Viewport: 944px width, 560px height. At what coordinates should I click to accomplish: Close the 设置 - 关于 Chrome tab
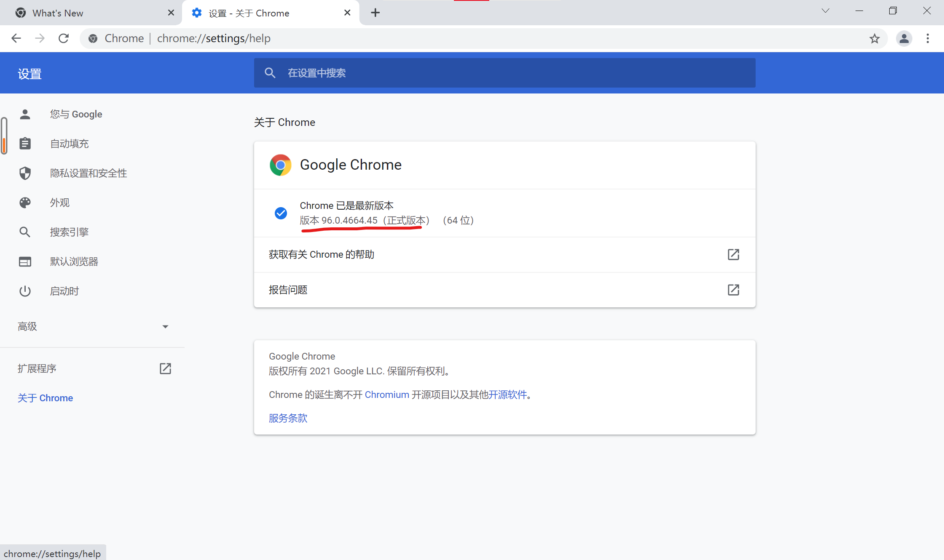point(347,13)
